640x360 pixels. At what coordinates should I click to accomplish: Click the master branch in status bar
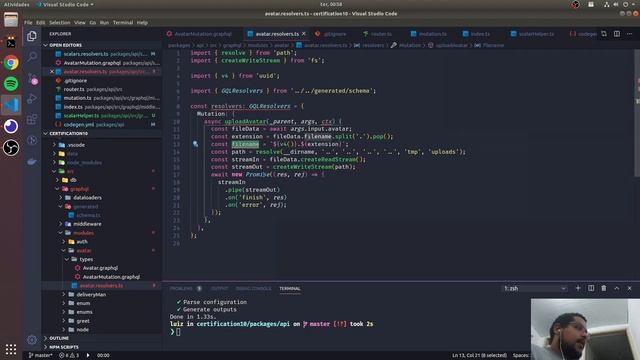(x=40, y=355)
